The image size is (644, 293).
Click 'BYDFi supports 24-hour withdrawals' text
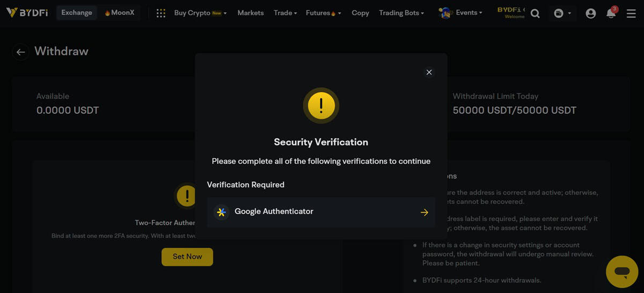[482, 280]
